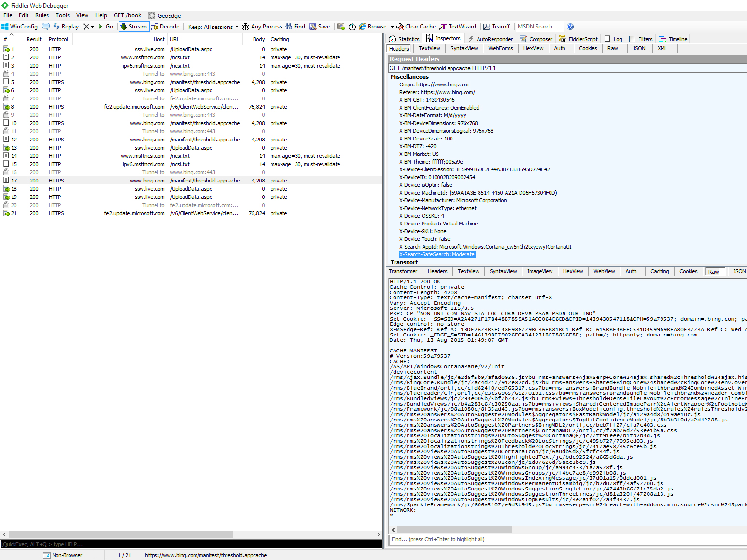
Task: Click the camera screenshot icon
Action: click(x=341, y=27)
